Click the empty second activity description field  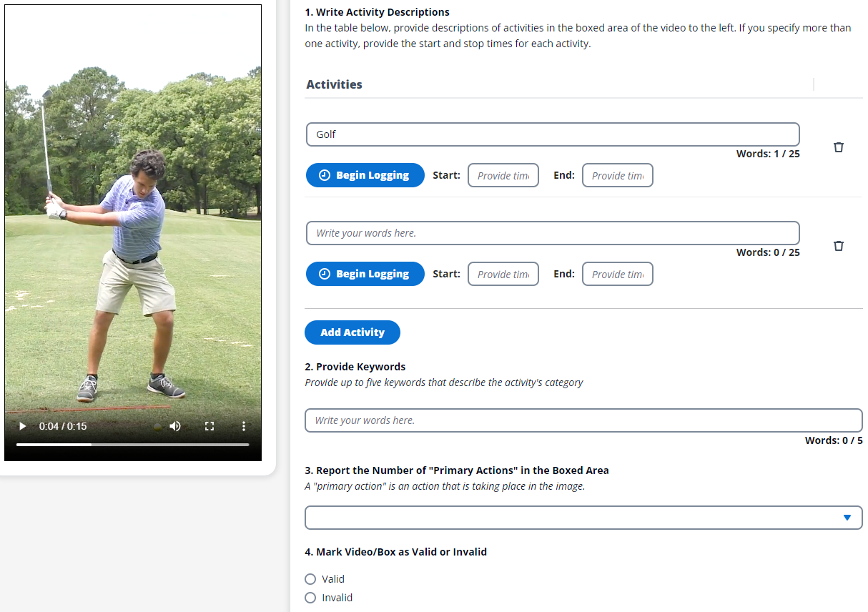(552, 233)
